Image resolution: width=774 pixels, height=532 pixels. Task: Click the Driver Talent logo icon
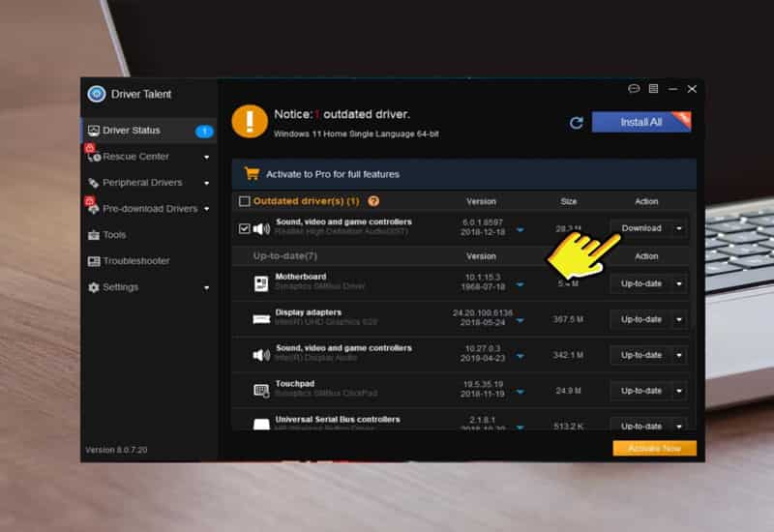point(96,94)
